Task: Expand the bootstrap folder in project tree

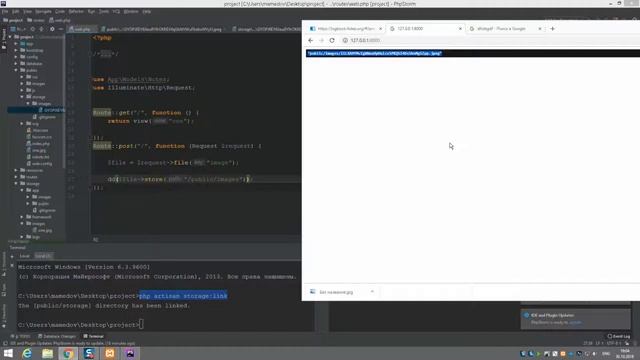Action: point(16,50)
